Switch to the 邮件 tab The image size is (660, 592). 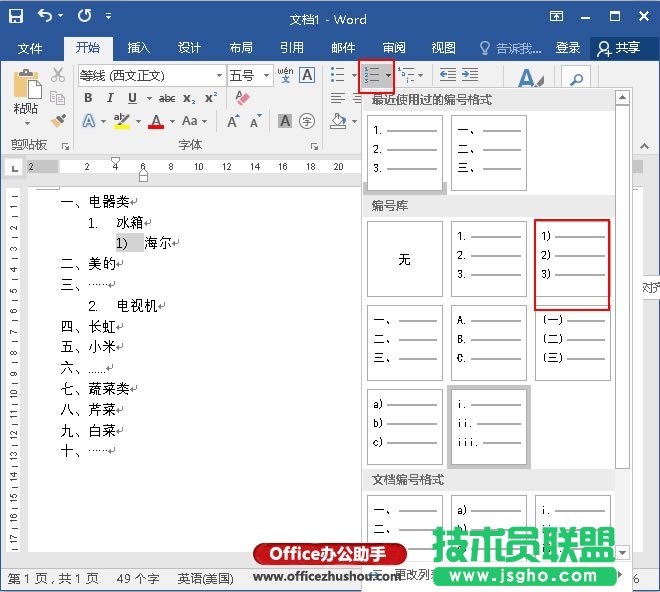click(x=343, y=48)
